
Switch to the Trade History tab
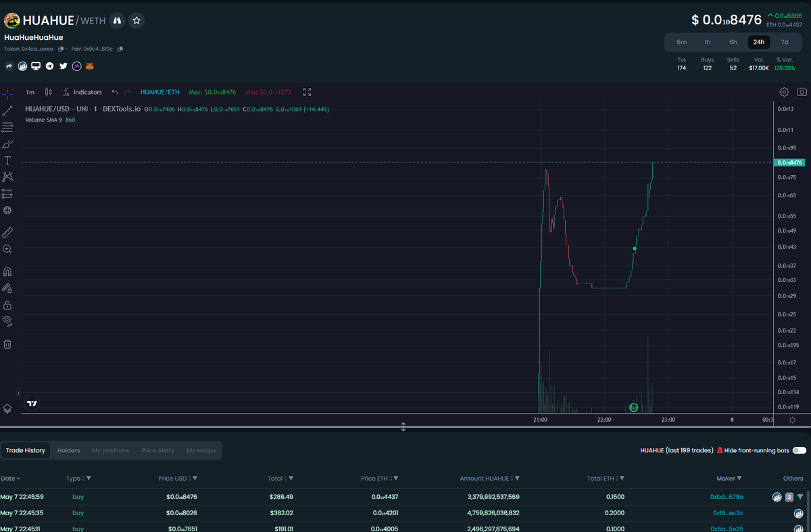(x=26, y=450)
